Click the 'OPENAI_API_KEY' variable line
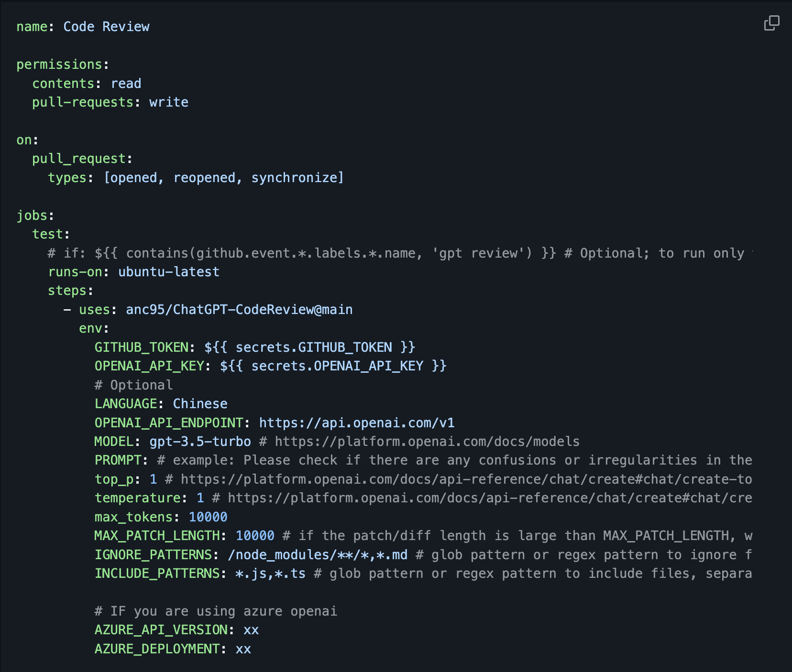Viewport: 792px width, 672px height. click(271, 366)
